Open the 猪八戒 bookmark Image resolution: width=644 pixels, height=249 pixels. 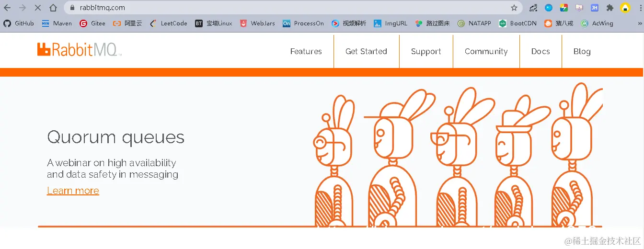point(559,23)
